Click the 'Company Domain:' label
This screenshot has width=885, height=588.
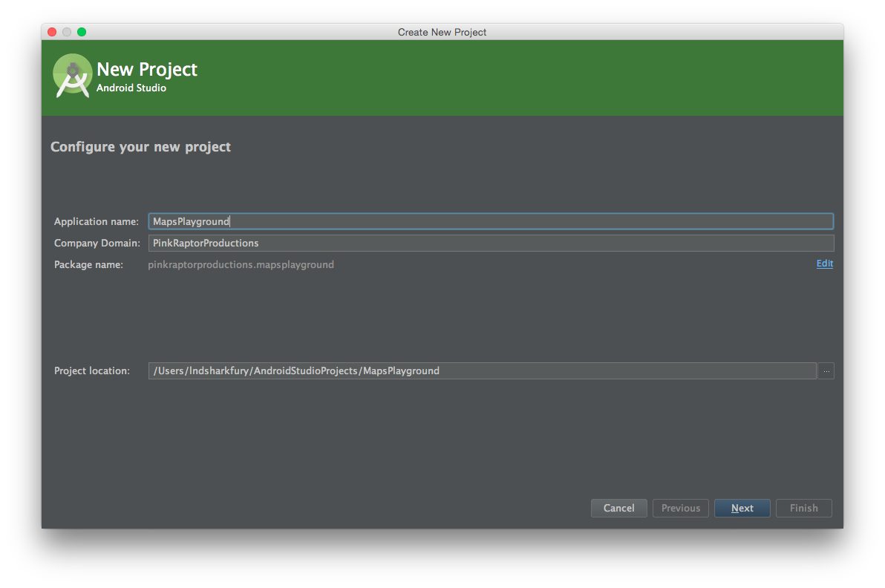point(97,243)
